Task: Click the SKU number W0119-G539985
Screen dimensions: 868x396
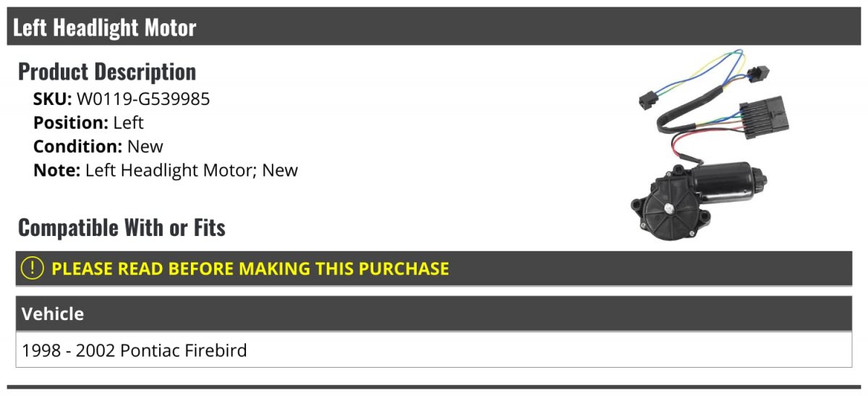Action: (143, 99)
